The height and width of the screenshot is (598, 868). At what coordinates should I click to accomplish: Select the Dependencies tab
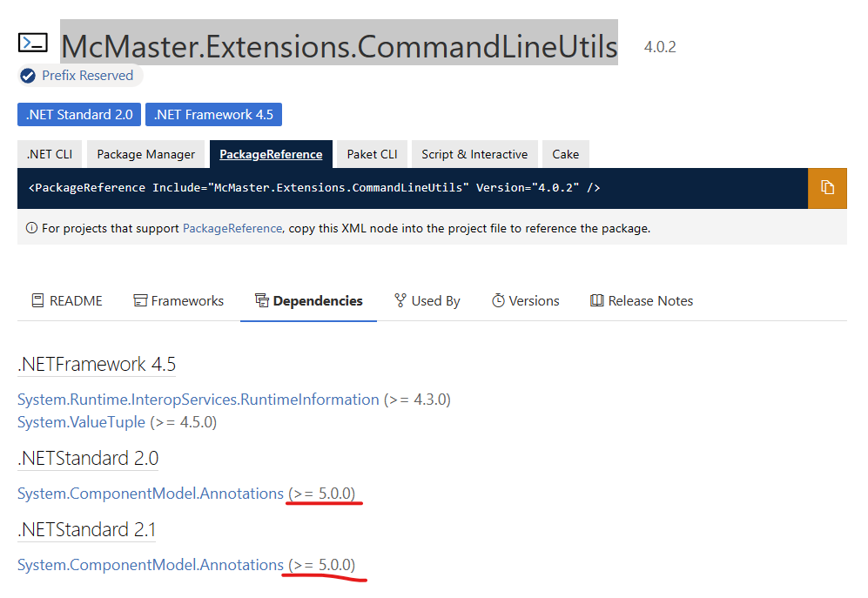tap(308, 300)
